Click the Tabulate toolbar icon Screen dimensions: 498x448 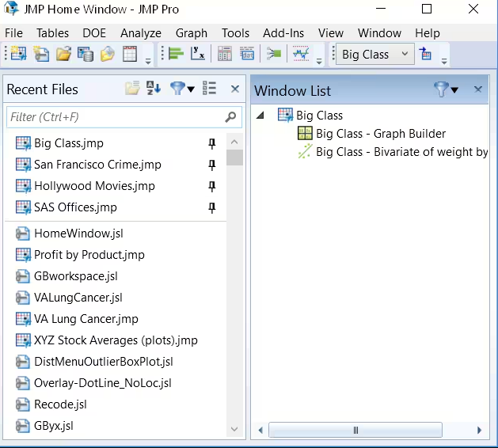point(225,54)
